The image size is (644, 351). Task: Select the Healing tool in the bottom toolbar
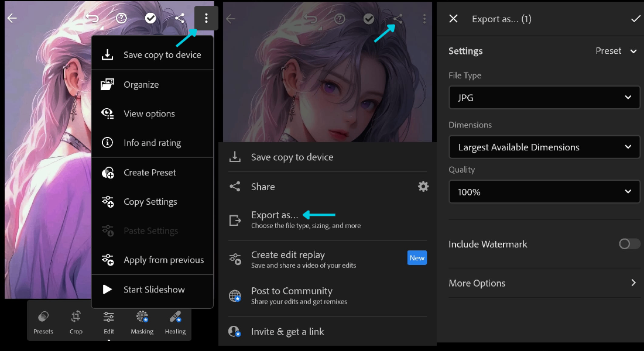[176, 323]
